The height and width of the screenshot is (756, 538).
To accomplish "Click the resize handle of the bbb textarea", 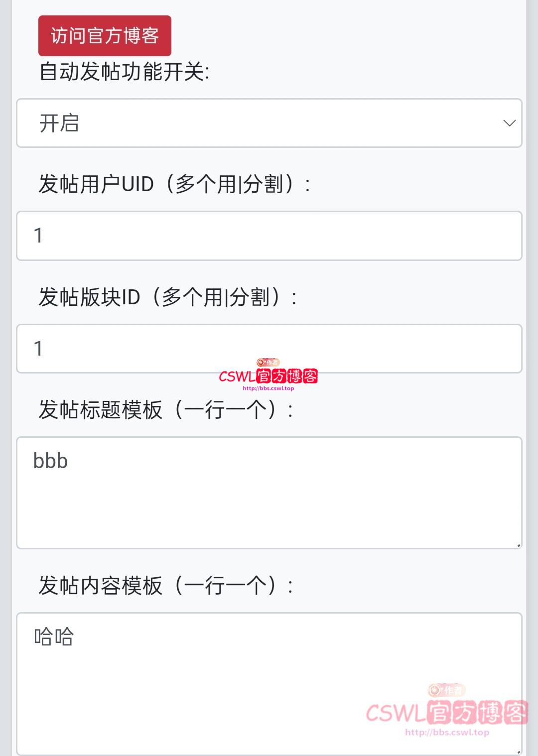I will (519, 545).
